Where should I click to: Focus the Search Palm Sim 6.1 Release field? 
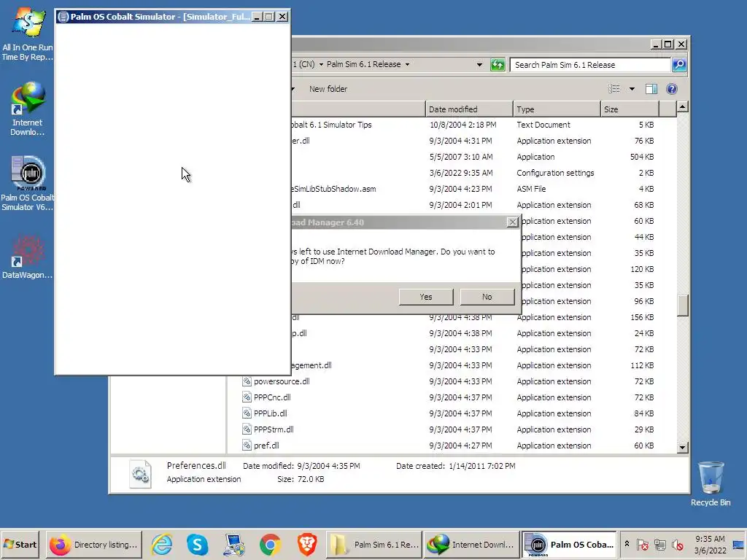point(589,65)
